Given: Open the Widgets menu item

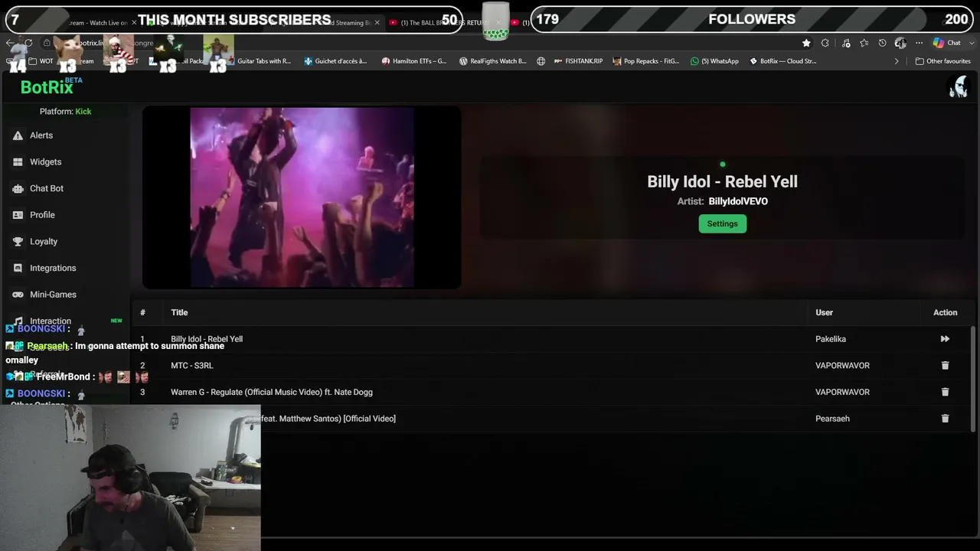Looking at the screenshot, I should click(45, 162).
